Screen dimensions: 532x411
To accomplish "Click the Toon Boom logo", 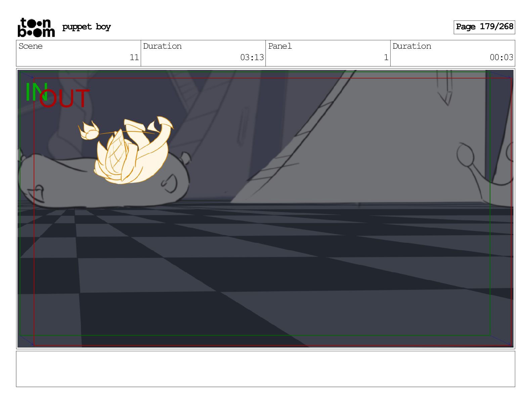I will pos(36,27).
